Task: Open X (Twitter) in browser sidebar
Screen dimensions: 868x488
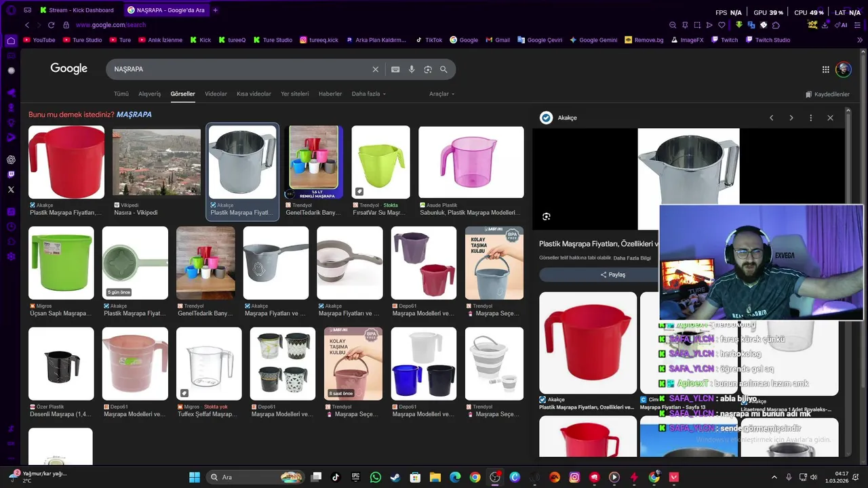Action: [11, 190]
